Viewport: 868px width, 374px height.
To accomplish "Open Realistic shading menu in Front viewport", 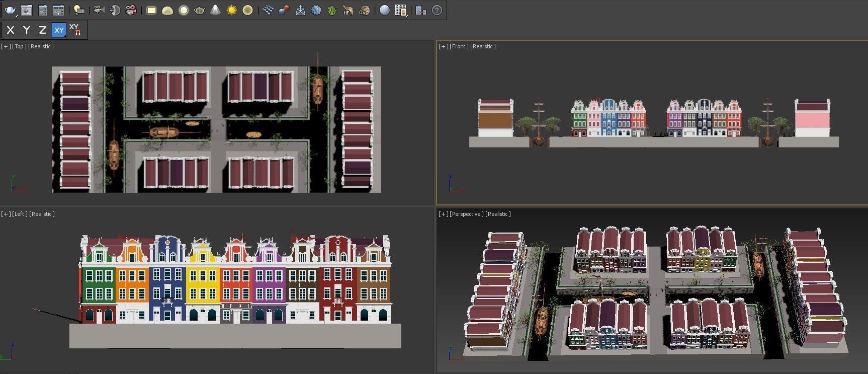I will click(483, 46).
